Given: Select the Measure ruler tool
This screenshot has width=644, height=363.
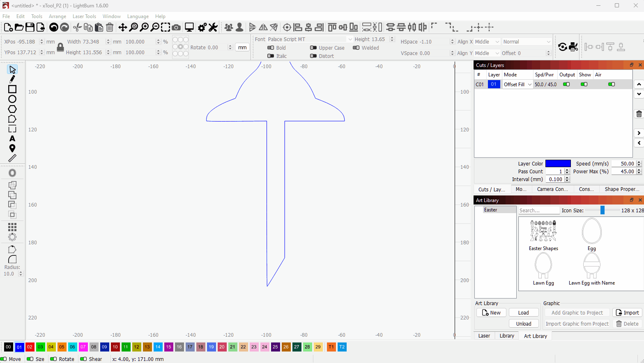Looking at the screenshot, I should pos(12,158).
